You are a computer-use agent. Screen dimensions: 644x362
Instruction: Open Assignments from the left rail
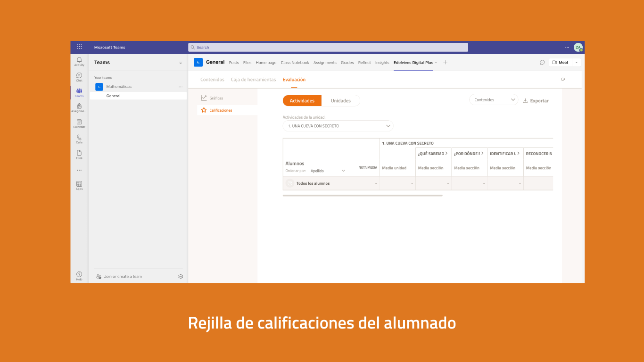click(79, 108)
